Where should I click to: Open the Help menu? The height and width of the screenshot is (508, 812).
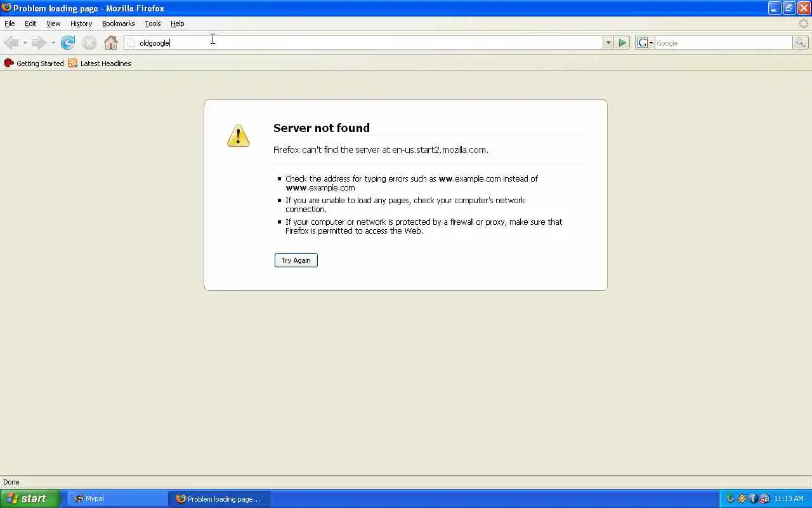tap(178, 23)
